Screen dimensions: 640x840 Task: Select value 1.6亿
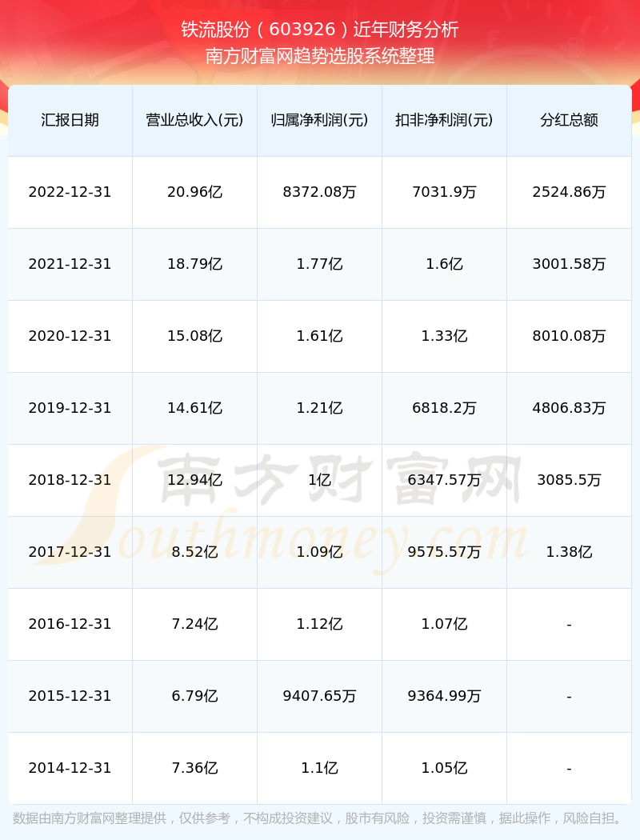pyautogui.click(x=445, y=264)
